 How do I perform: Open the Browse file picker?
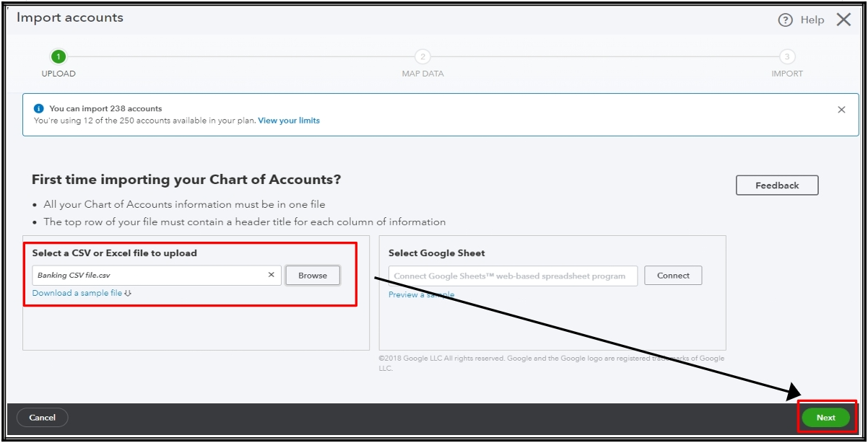click(312, 275)
